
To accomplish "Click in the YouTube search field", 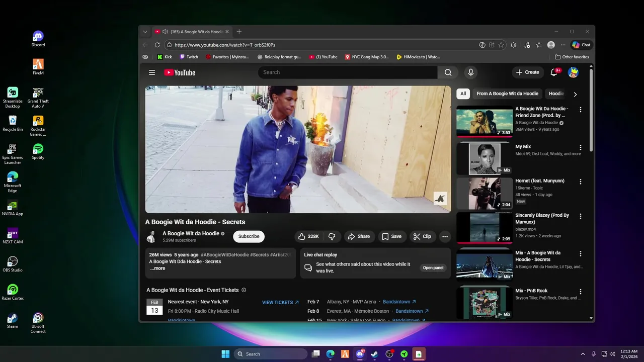I will [348, 72].
